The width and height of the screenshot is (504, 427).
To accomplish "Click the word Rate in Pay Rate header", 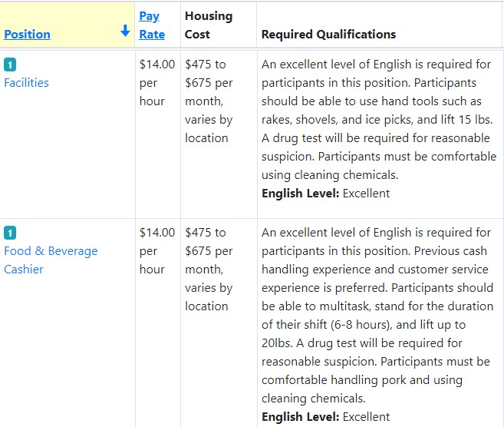I will pos(152,34).
